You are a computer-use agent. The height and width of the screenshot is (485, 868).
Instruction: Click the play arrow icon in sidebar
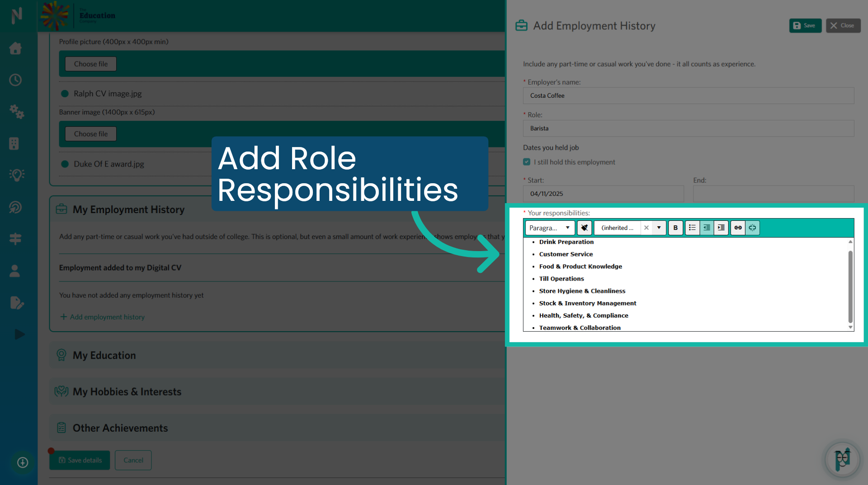(x=19, y=334)
